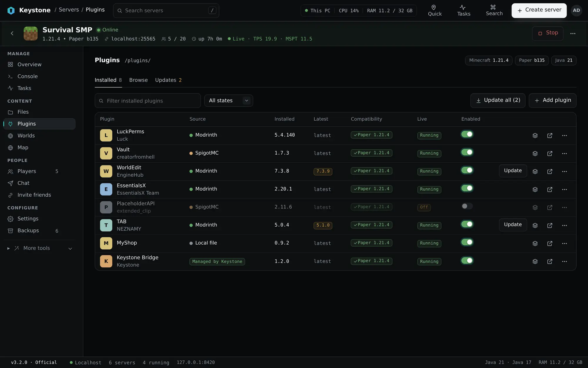Viewport: 588px width, 368px height.
Task: Click the Create server button
Action: click(x=539, y=10)
